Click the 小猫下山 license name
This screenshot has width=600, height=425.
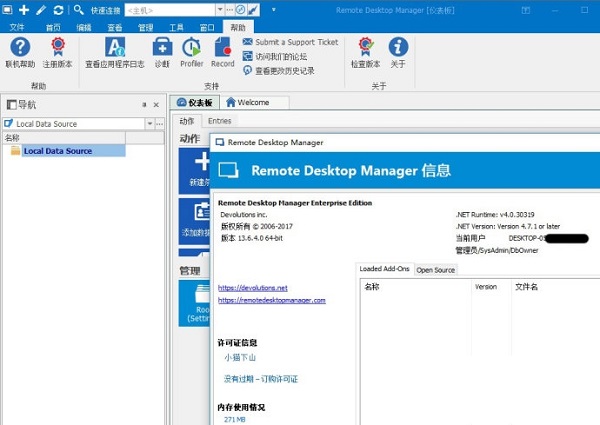pyautogui.click(x=240, y=358)
